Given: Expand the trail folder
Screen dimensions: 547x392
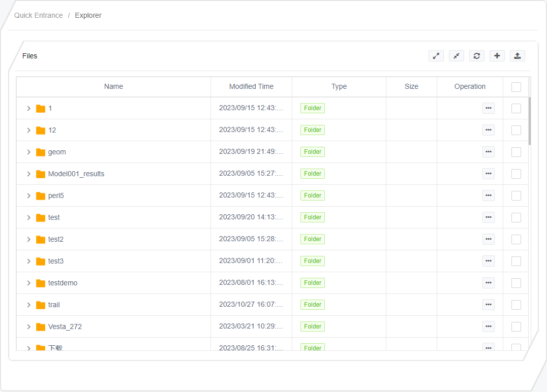Looking at the screenshot, I should 28,305.
